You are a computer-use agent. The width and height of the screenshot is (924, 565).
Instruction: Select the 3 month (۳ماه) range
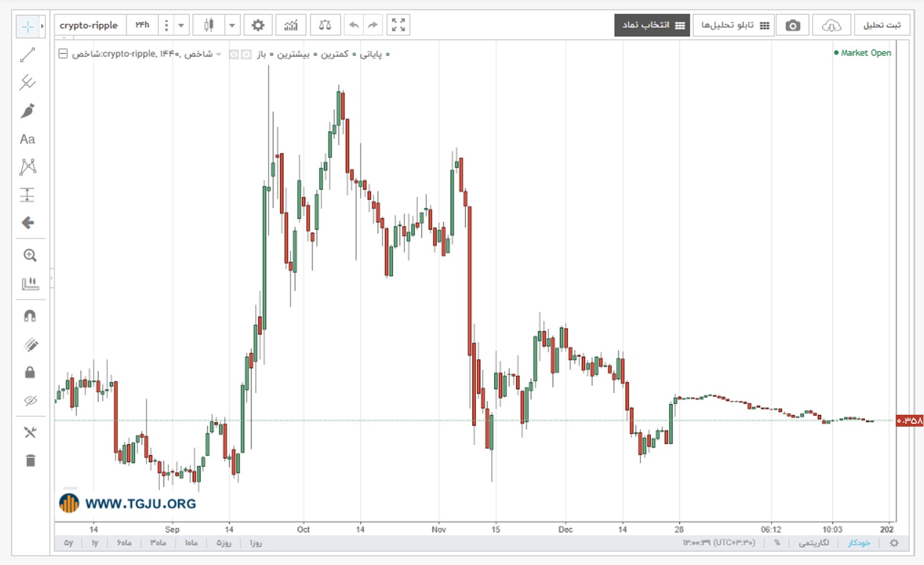158,543
